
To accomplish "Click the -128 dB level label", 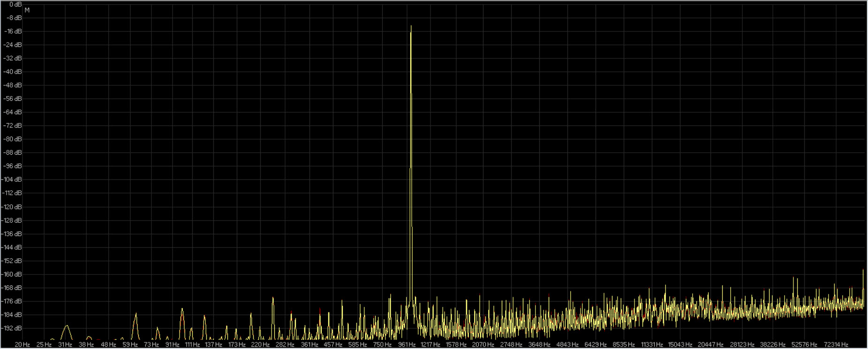I will [12, 220].
